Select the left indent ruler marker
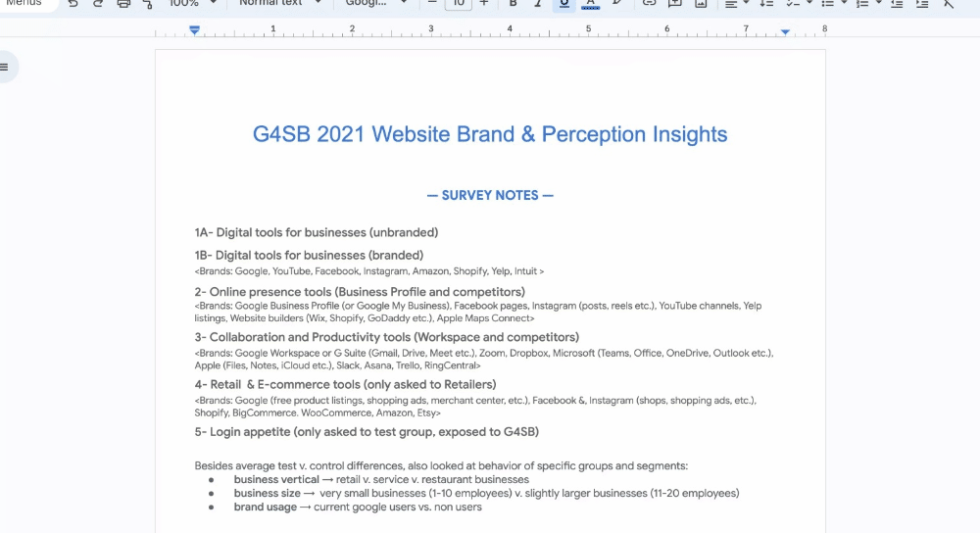980x533 pixels. (x=194, y=30)
